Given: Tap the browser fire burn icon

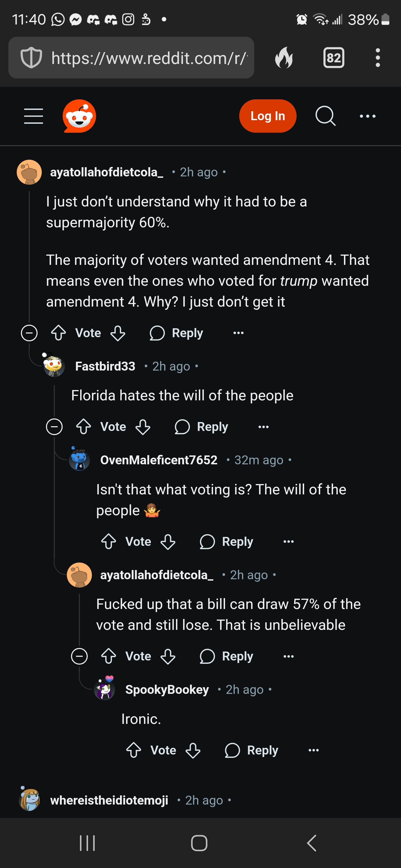Looking at the screenshot, I should pyautogui.click(x=284, y=58).
